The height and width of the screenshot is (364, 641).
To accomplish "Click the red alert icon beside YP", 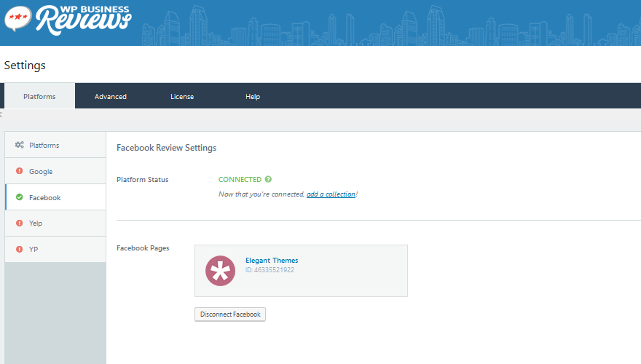I will [19, 249].
